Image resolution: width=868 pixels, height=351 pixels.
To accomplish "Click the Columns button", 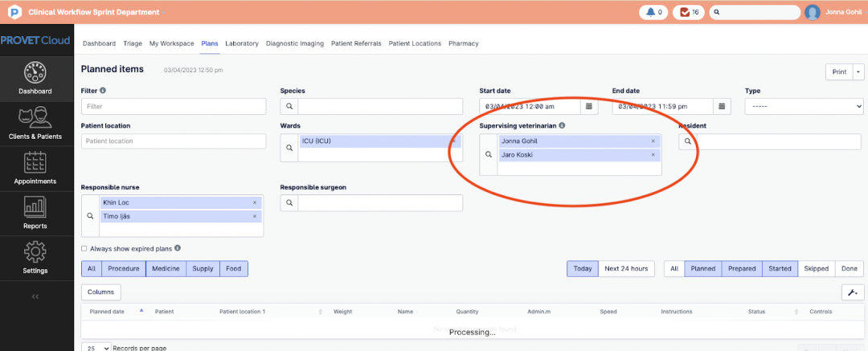I will 100,292.
